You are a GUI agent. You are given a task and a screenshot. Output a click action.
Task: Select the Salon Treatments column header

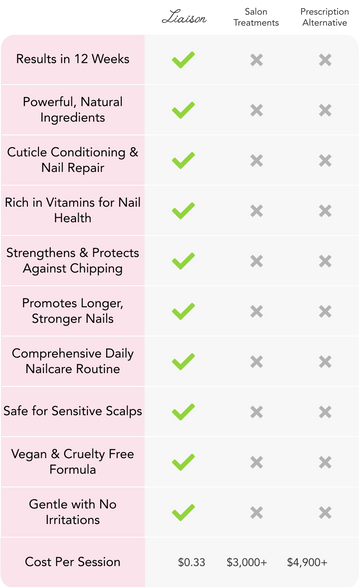point(256,17)
